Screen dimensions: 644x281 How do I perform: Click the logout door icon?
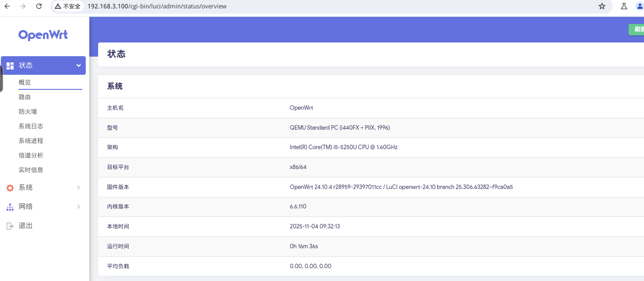click(10, 226)
